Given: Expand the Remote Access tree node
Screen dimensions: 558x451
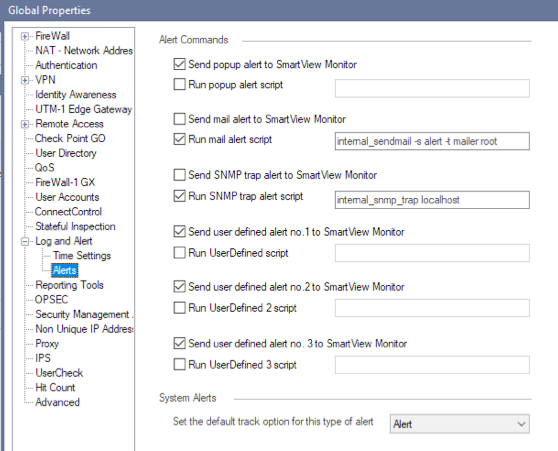Looking at the screenshot, I should pyautogui.click(x=25, y=124).
